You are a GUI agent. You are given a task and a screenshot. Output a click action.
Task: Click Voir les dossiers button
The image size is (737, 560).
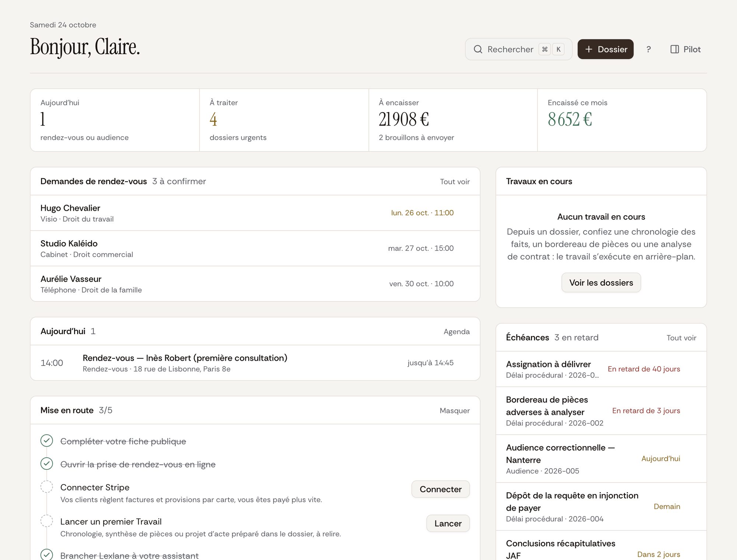[x=601, y=283]
